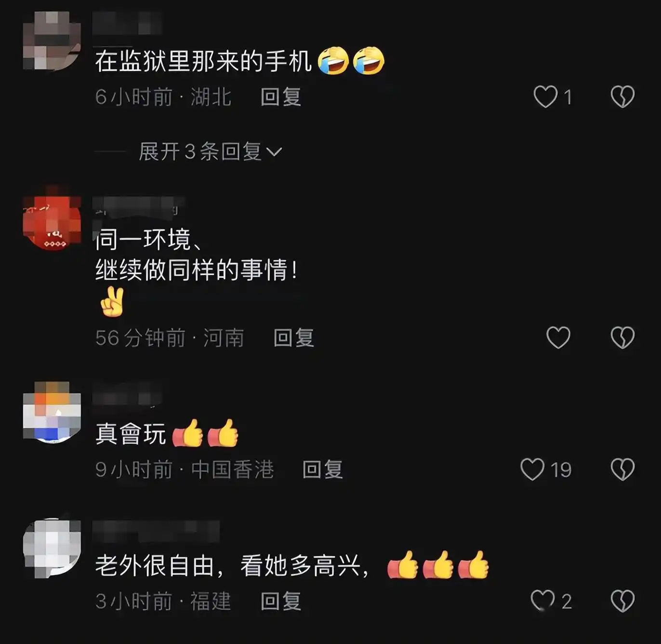Reply to the Fujian comment
This screenshot has width=661, height=644.
click(x=281, y=601)
